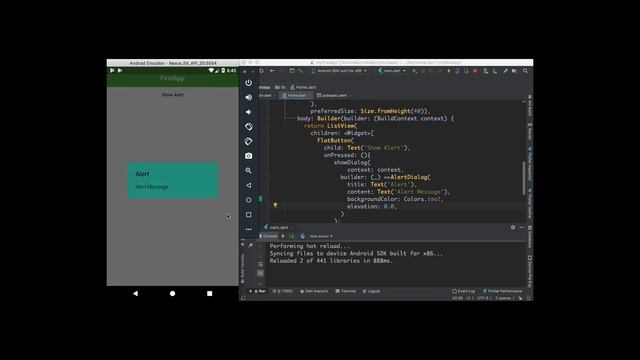Open Run panel gear settings icon
This screenshot has height=360, width=640.
pos(513,227)
